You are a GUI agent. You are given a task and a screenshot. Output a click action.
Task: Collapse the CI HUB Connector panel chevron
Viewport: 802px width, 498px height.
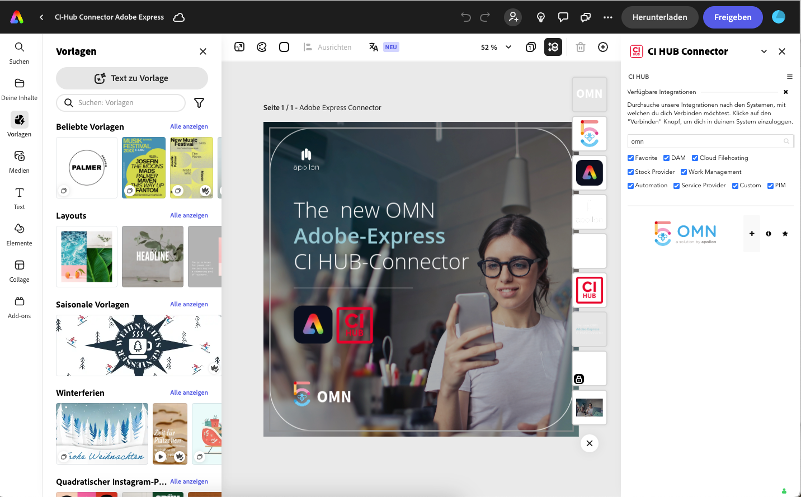click(764, 51)
